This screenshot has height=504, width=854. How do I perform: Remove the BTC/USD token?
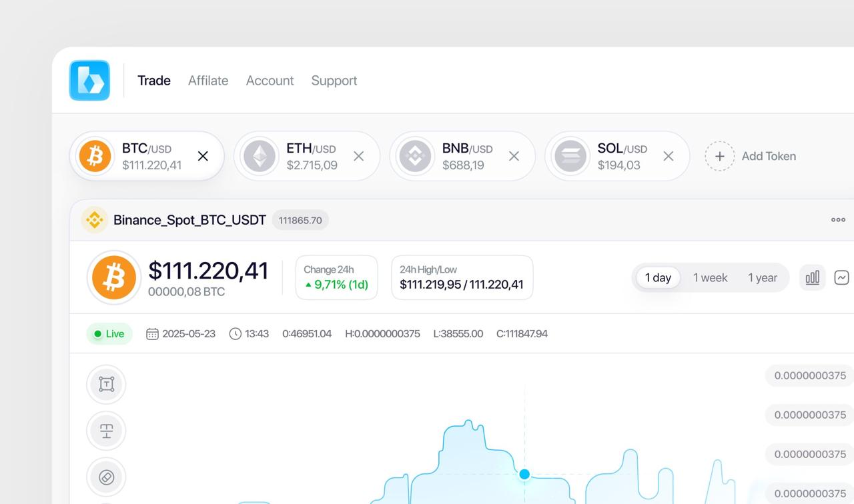coord(203,156)
